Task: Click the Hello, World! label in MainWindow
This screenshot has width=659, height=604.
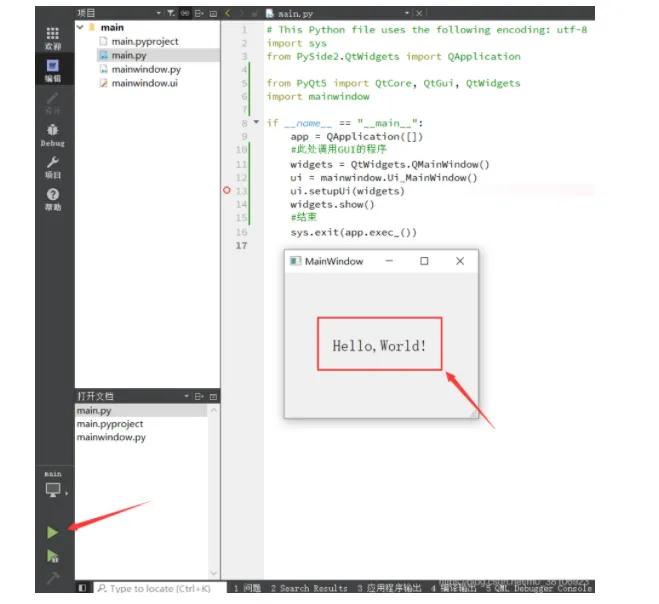Action: click(x=379, y=346)
